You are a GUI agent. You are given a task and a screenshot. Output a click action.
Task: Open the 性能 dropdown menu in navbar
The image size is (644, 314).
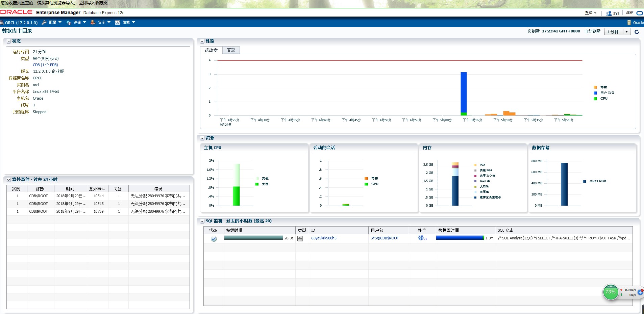pyautogui.click(x=129, y=23)
